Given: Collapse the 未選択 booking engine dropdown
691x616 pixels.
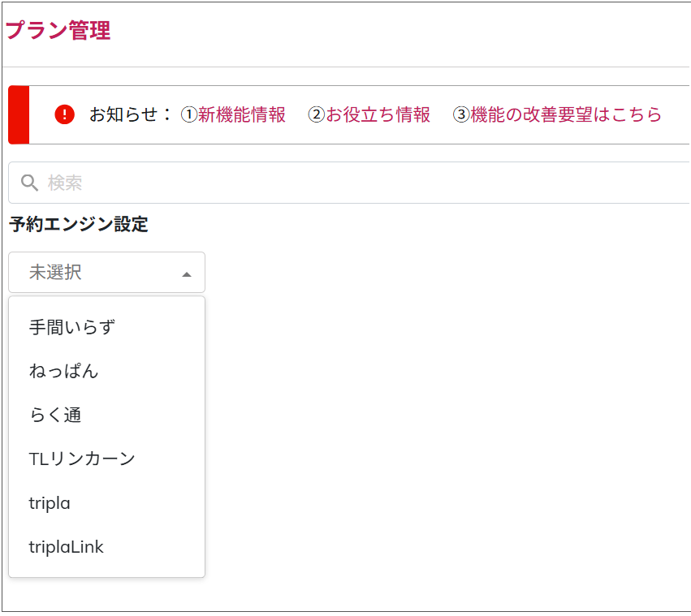Looking at the screenshot, I should [x=106, y=273].
